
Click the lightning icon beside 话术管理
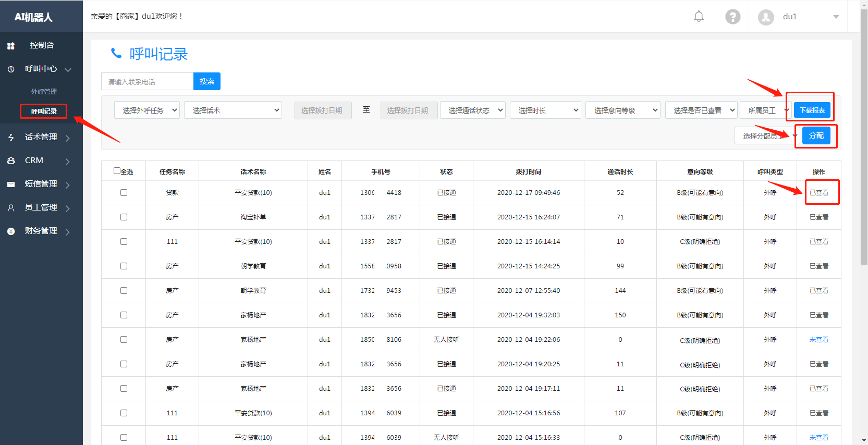pyautogui.click(x=11, y=137)
